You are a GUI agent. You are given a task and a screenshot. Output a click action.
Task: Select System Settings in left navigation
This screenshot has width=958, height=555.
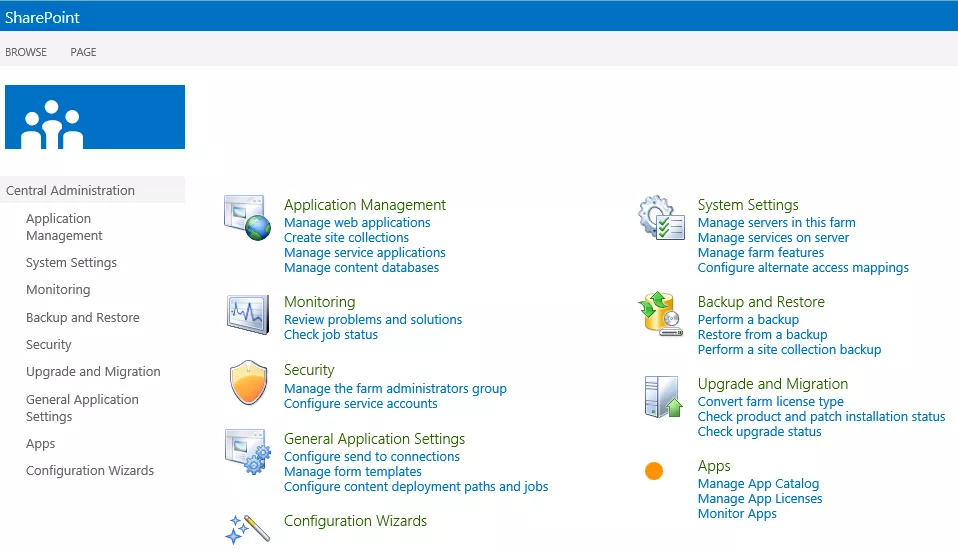[x=71, y=262]
